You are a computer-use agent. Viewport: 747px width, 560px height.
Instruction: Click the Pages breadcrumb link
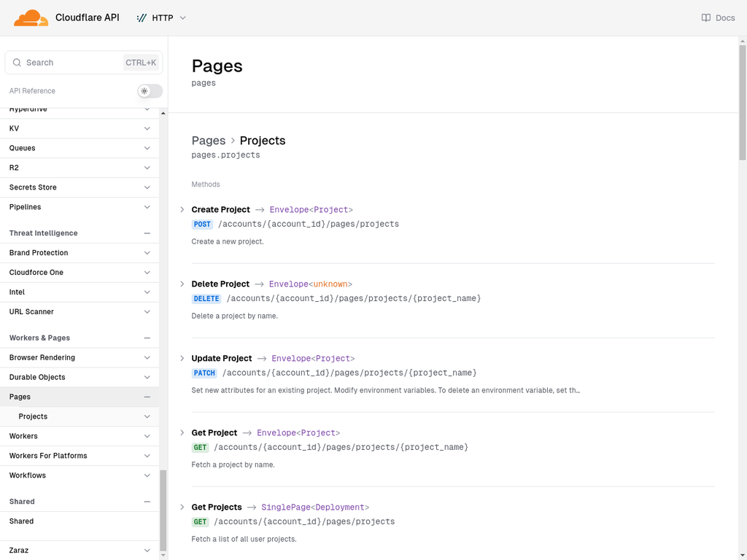[208, 141]
